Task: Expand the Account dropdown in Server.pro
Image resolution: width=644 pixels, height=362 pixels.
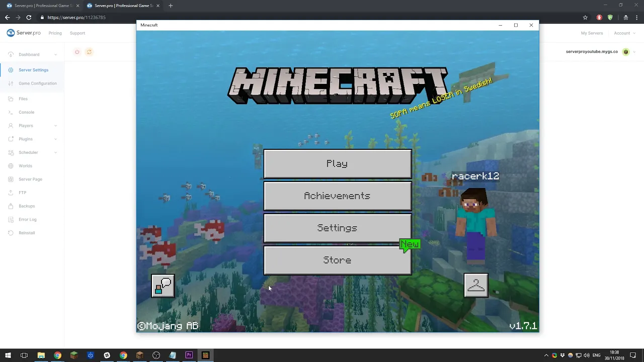Action: [x=624, y=33]
